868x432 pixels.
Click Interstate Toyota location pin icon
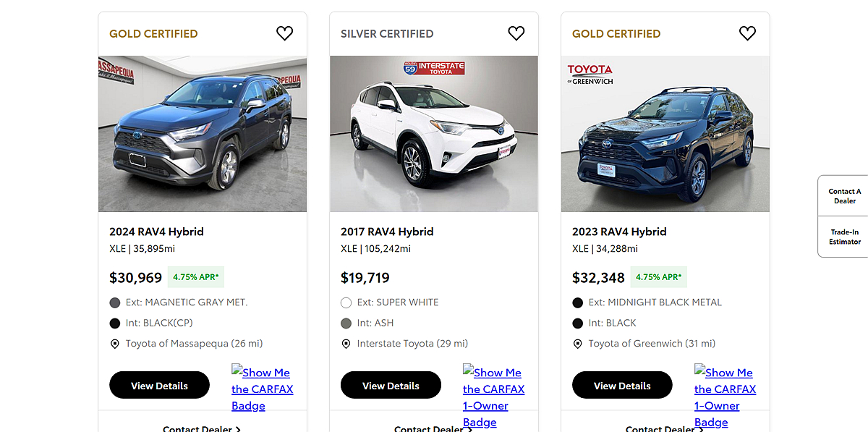346,344
